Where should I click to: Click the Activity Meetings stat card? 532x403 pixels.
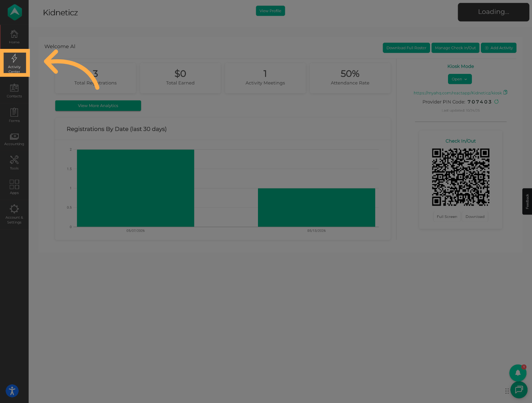[x=265, y=78]
